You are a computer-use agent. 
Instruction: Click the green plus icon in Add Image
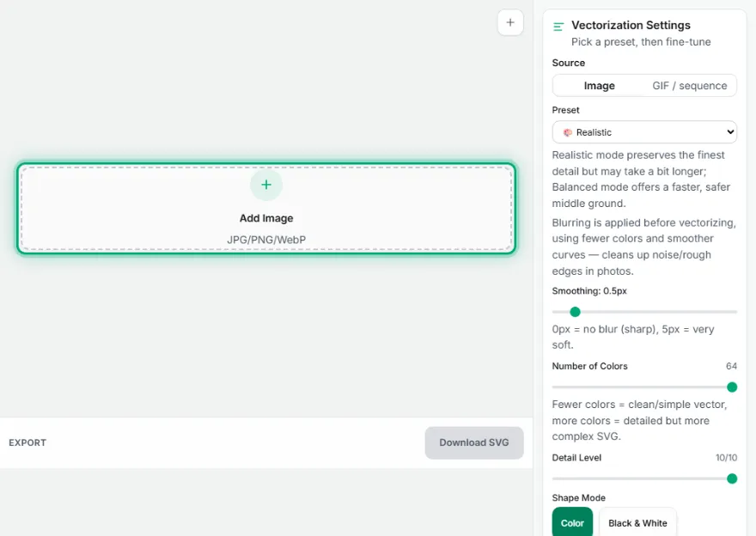pyautogui.click(x=266, y=185)
